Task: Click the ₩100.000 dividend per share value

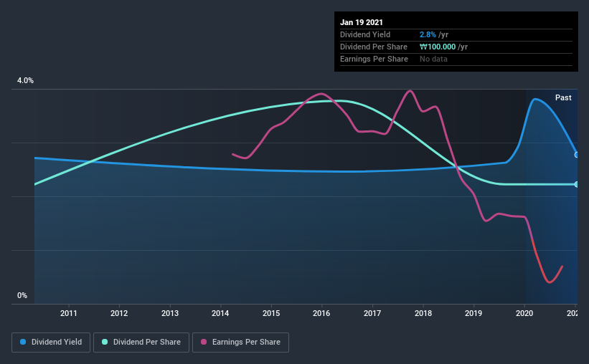Action: point(438,47)
